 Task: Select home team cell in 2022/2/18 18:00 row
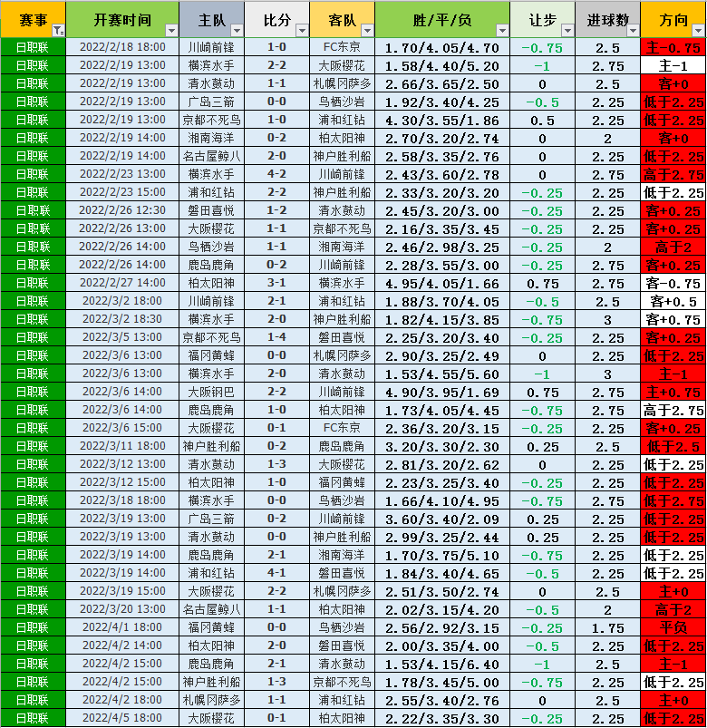(x=212, y=47)
